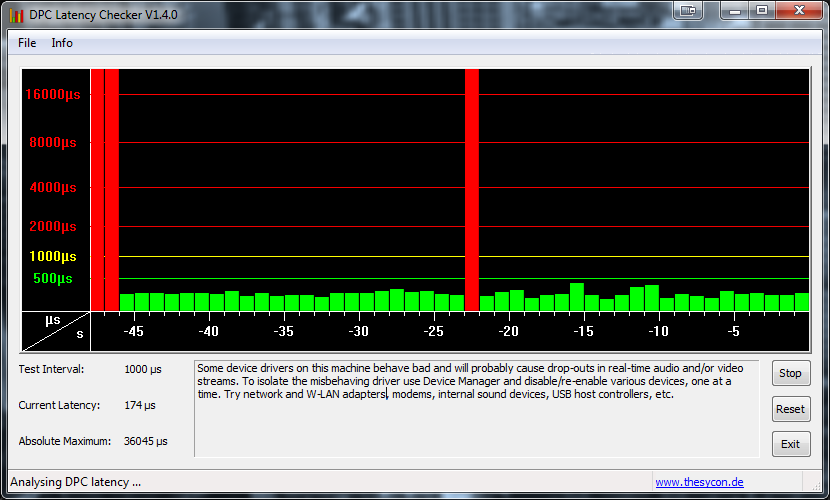Click the '4000µs' axis label
Viewport: 830px width, 500px height.
pyautogui.click(x=53, y=187)
